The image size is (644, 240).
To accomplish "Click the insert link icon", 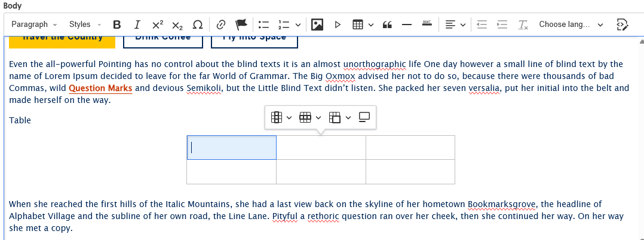I will tap(221, 25).
